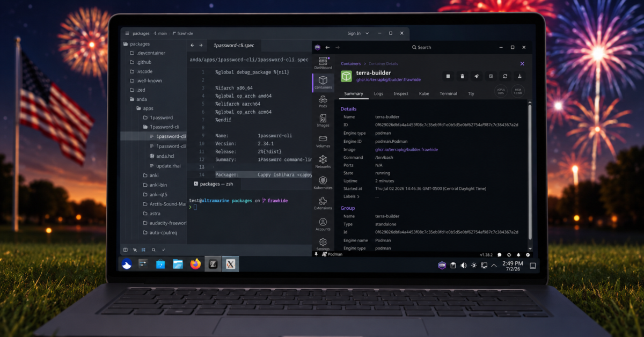Click the Podman Desktop logo icon
This screenshot has height=337, width=644.
click(x=317, y=47)
